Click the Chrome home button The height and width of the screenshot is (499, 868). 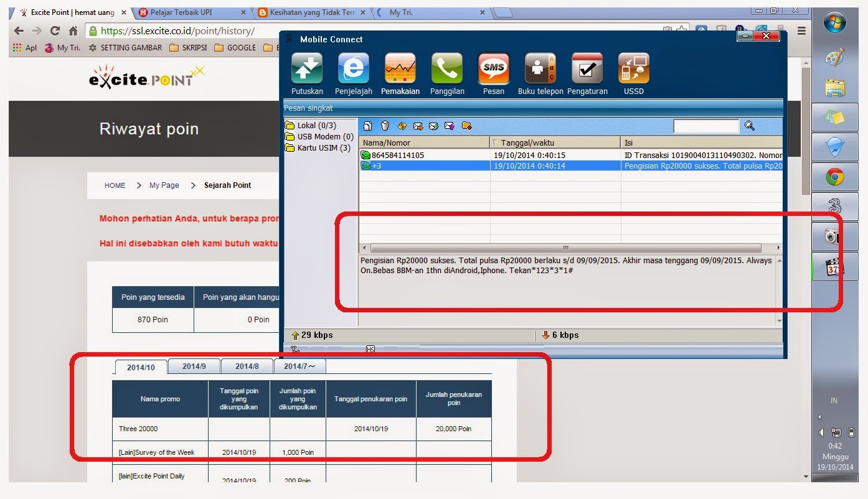coord(73,30)
